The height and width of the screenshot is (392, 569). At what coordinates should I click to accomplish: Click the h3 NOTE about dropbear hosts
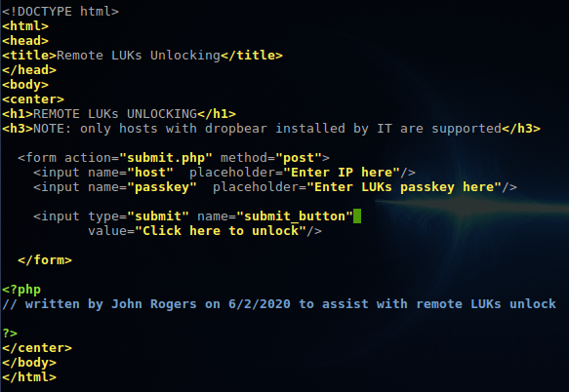[267, 129]
